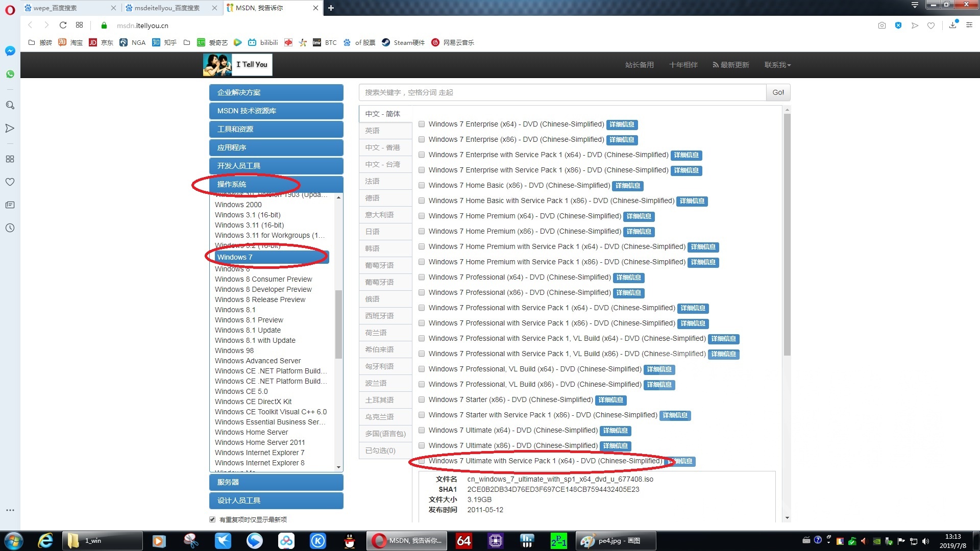The image size is (980, 551).
Task: Click the Opera Messenger sidebar icon
Action: coord(10,51)
